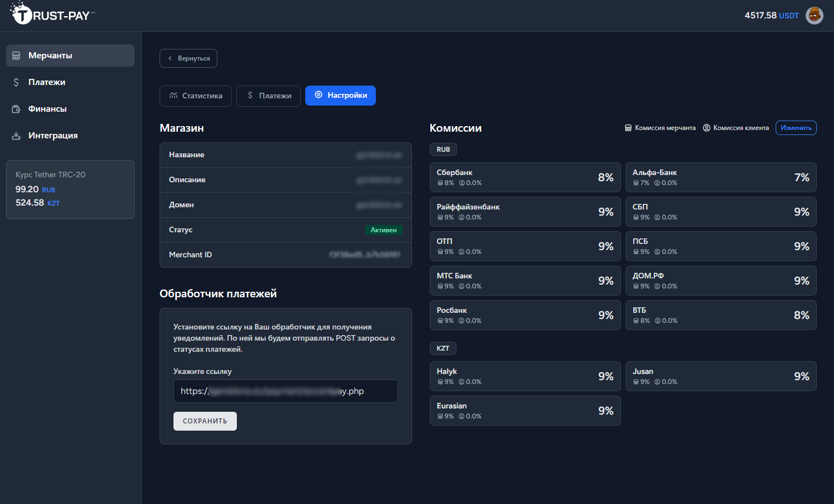Click the 7% value on Альфа-Банк card
The height and width of the screenshot is (504, 834).
coord(802,177)
